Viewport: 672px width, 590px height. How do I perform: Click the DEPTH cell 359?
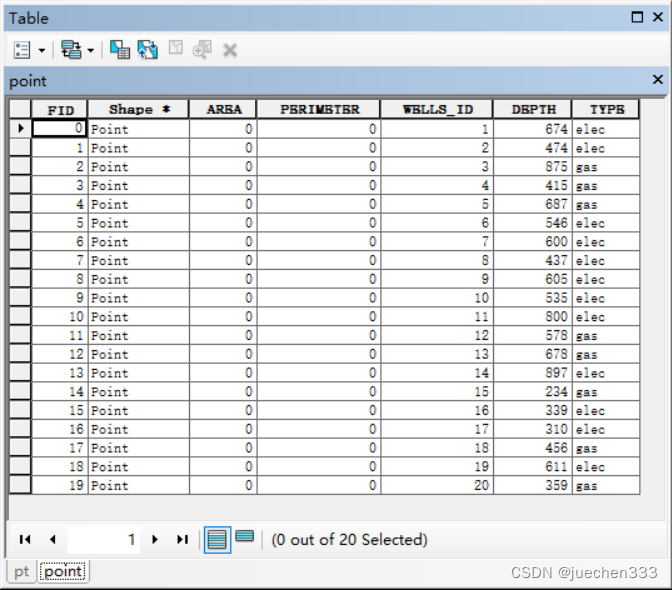pyautogui.click(x=533, y=485)
